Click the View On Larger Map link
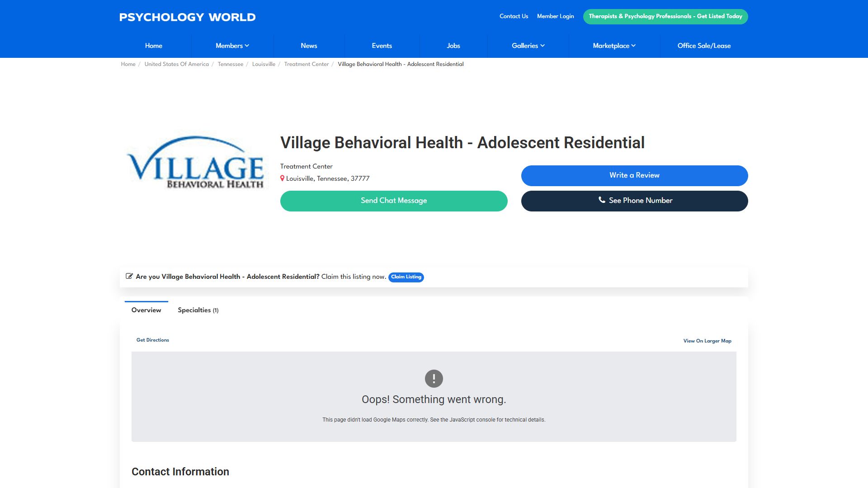Screen dimensions: 868x488 [707, 341]
